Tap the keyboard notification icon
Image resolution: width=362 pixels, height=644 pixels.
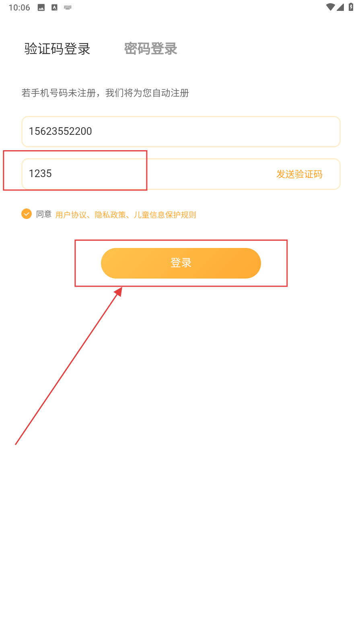click(68, 8)
